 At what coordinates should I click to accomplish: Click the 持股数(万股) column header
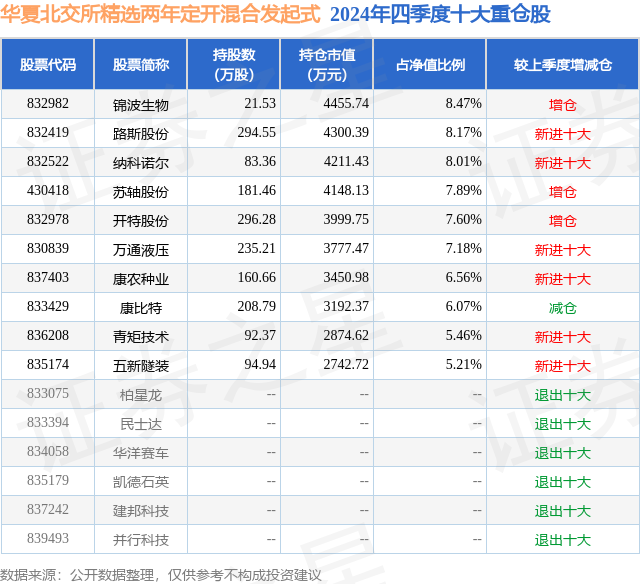(234, 64)
